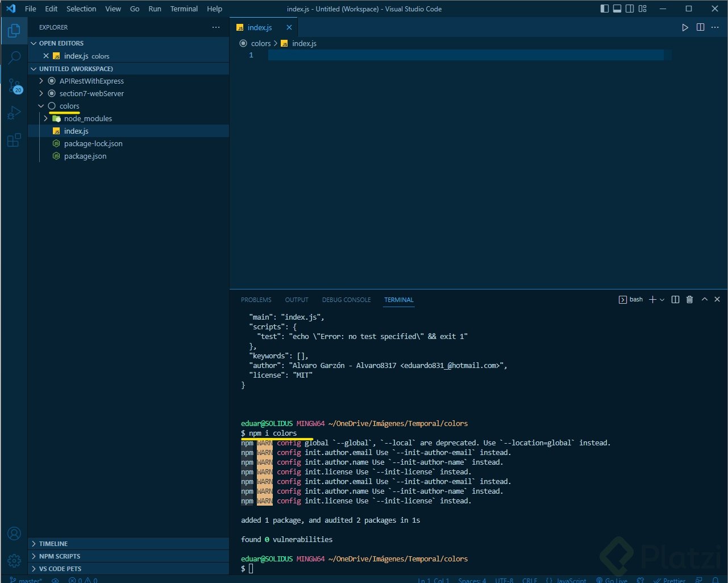
Task: Launch a new terminal with the plus icon
Action: 652,299
